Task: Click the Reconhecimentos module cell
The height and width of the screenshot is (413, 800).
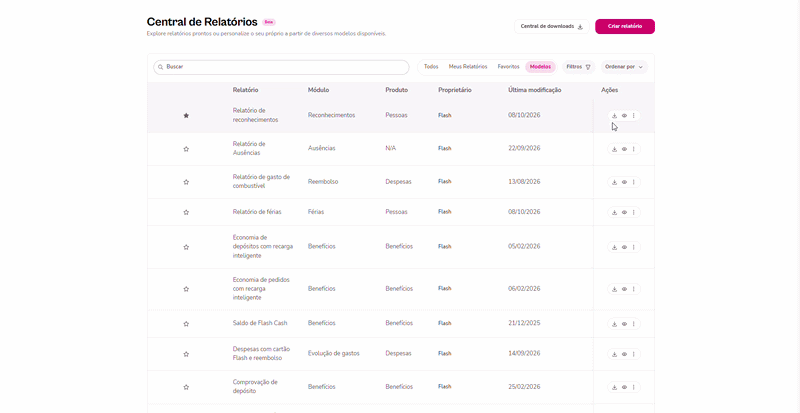Action: tap(331, 115)
